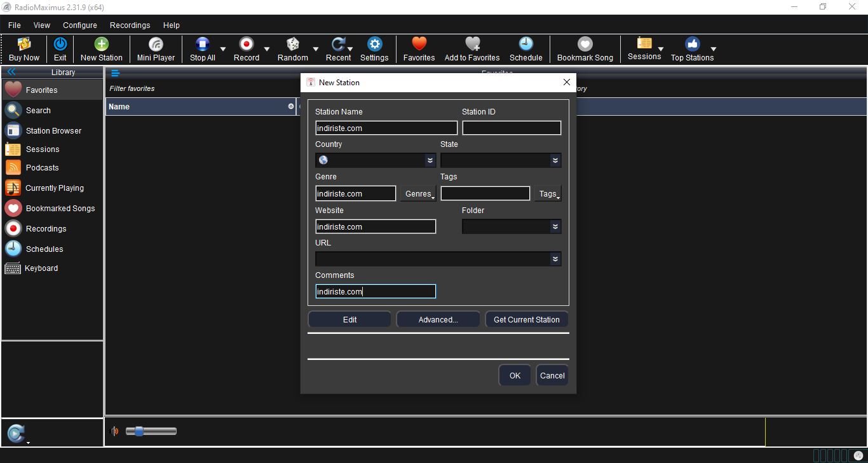Screen dimensions: 868x463
Task: Click the Website input field
Action: pyautogui.click(x=376, y=226)
